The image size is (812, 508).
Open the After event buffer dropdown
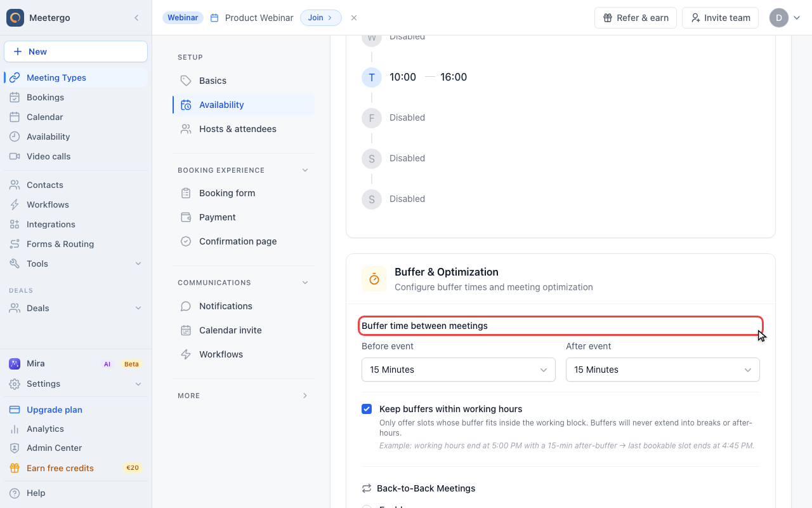[x=662, y=370]
